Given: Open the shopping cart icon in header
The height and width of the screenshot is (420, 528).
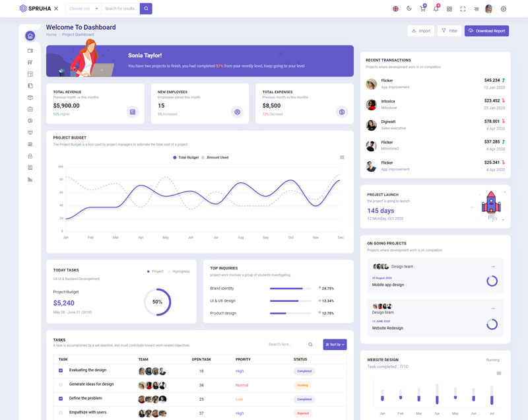Looking at the screenshot, I should [422, 9].
